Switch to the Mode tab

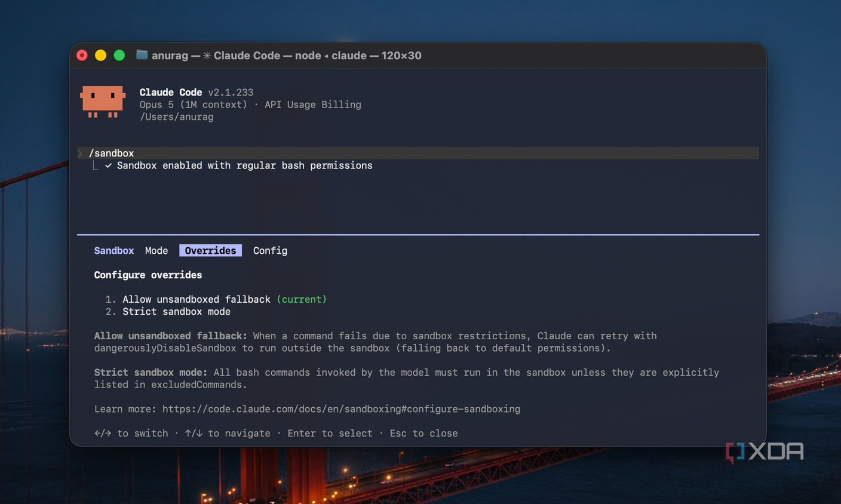156,251
